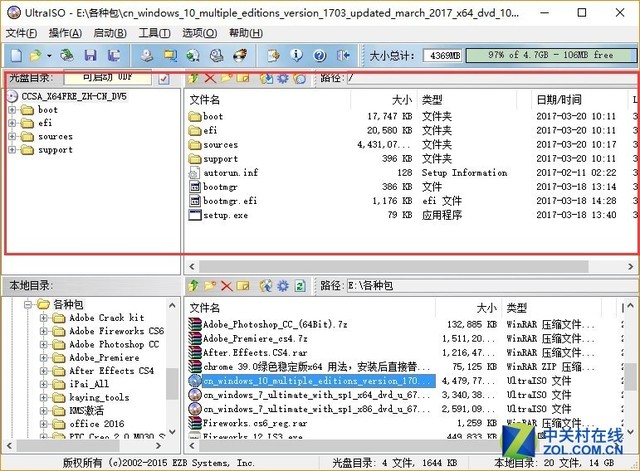Open the 文件(F) menu
The height and width of the screenshot is (471, 640).
pos(21,33)
